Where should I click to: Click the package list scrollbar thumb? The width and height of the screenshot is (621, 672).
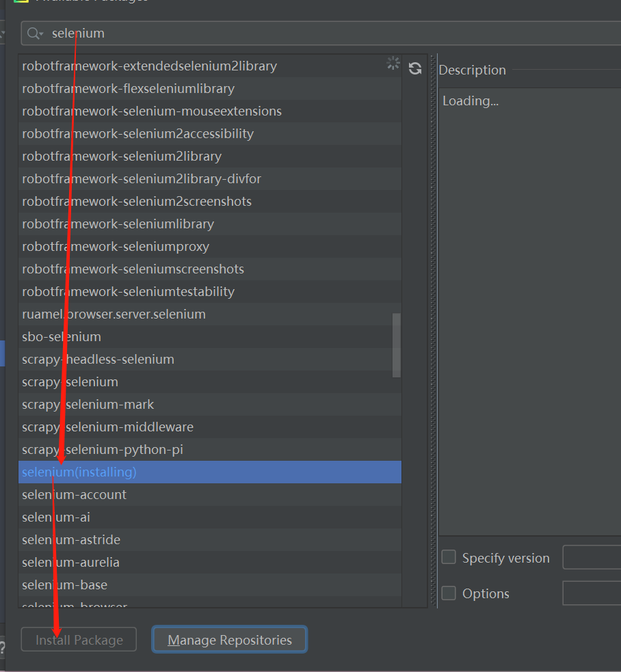[397, 345]
